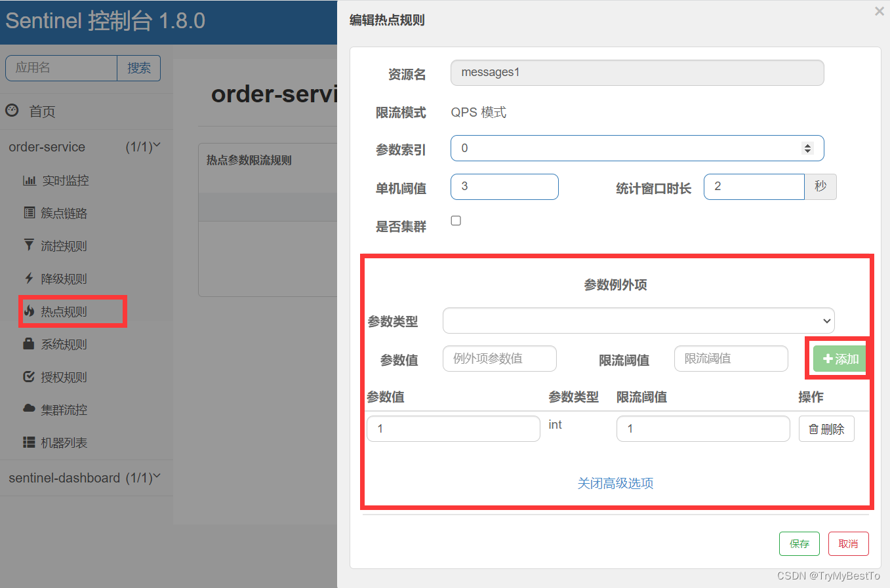Expand the sentinel-dashboard app chevron
Viewport: 890px width, 588px height.
(x=156, y=477)
